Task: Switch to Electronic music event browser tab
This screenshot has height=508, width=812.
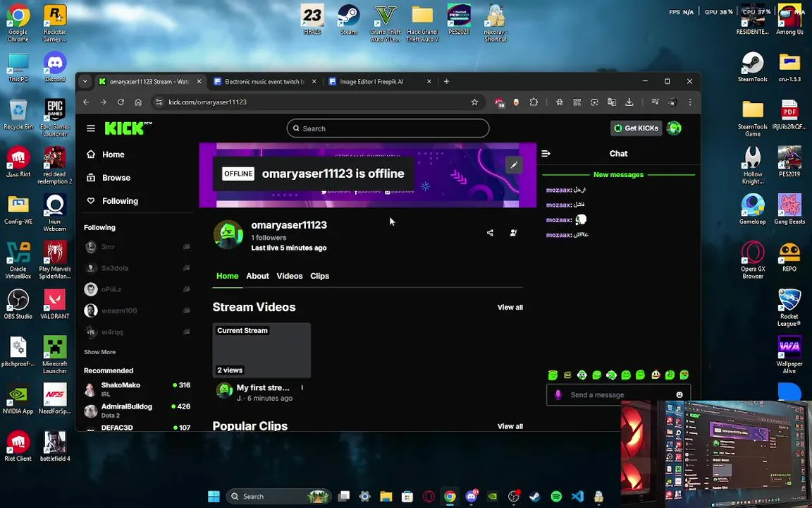Action: click(265, 81)
